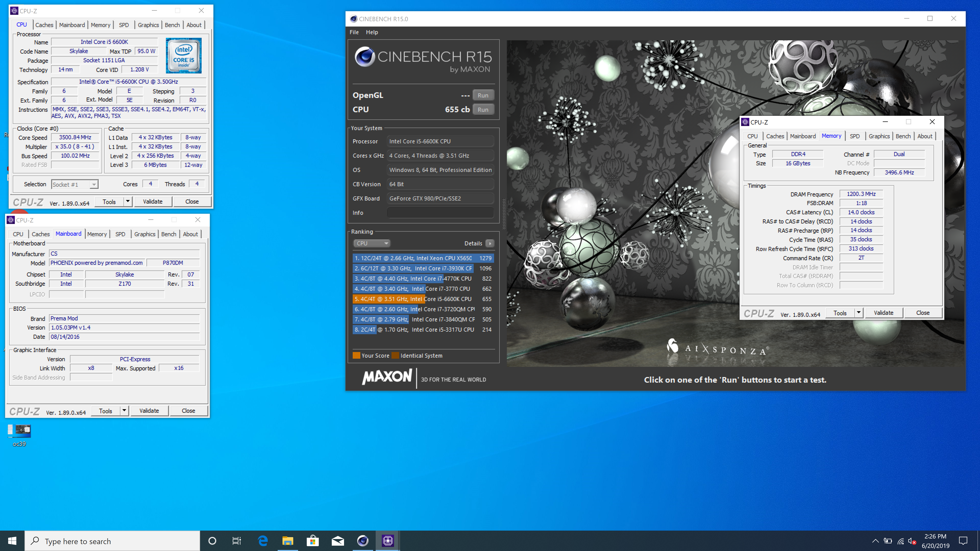Run the OpenGL benchmark in Cinebench
The image size is (980, 551).
point(483,95)
